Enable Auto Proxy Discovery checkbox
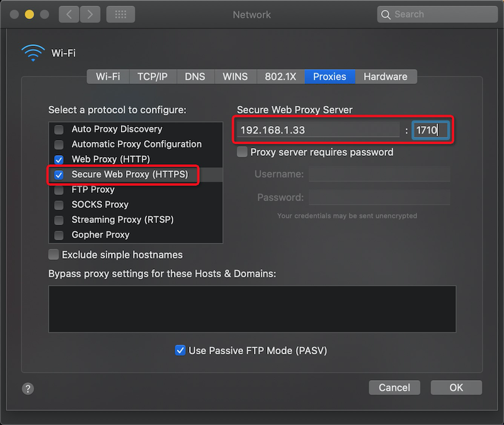 [59, 129]
